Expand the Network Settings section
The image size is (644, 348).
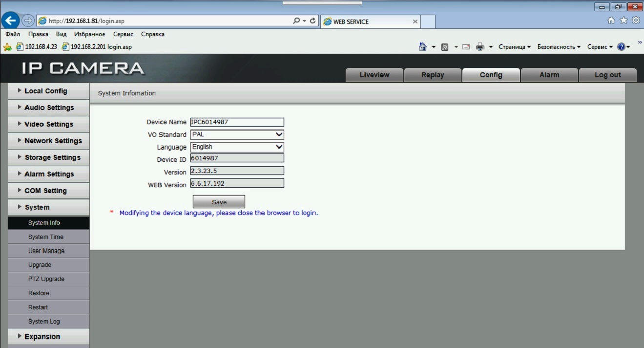49,141
